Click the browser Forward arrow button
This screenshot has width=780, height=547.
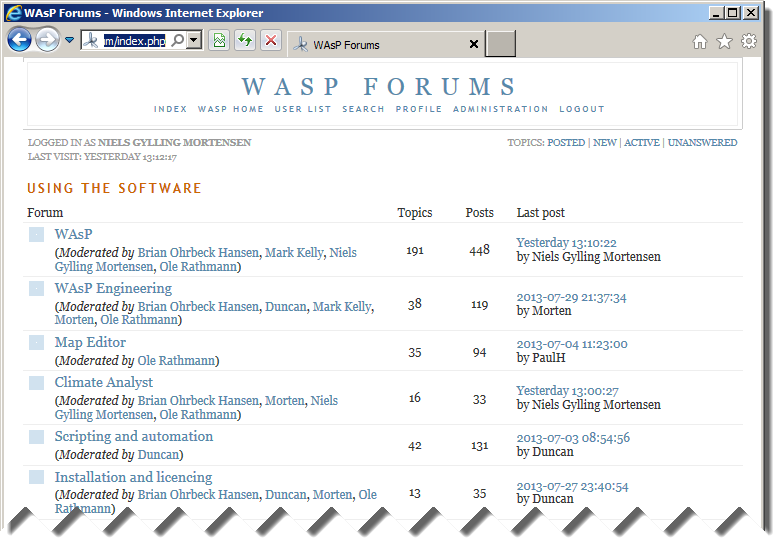[48, 39]
